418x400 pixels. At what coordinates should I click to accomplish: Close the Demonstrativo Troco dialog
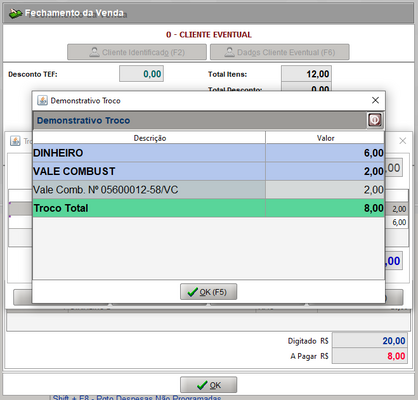coord(375,100)
